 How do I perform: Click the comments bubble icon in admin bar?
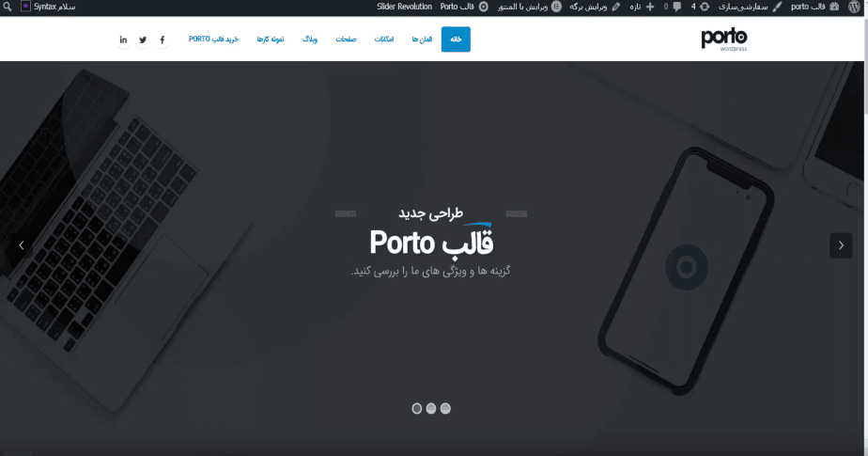(676, 7)
